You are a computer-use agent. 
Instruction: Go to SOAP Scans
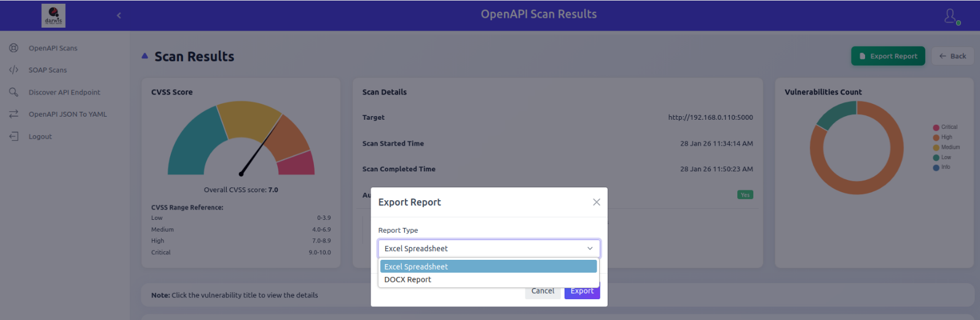point(48,70)
